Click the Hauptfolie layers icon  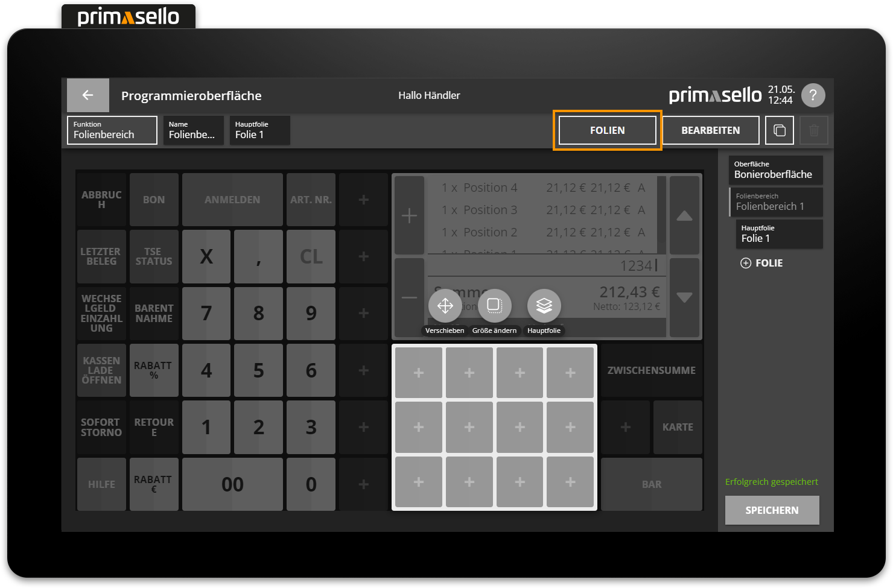click(544, 306)
